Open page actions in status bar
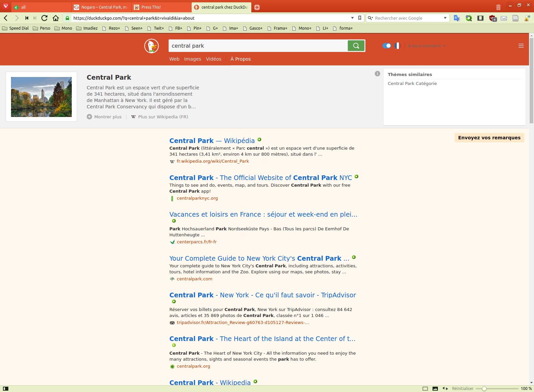 coord(445,389)
